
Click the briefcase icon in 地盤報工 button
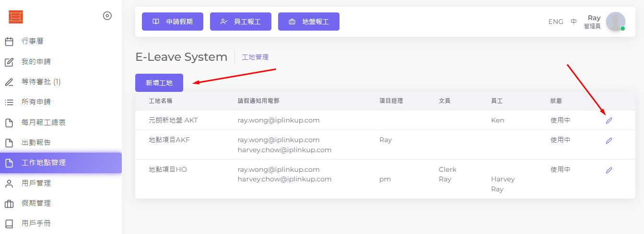coord(292,22)
